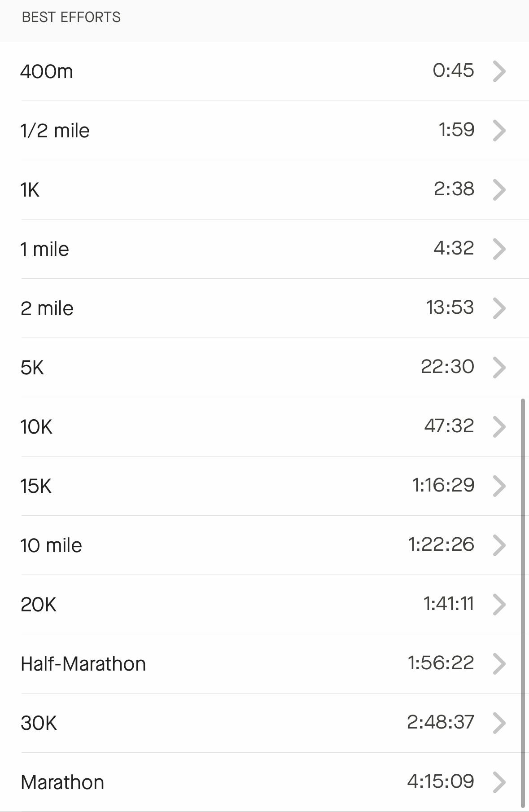Click the chevron on the Marathon row
Image resolution: width=529 pixels, height=812 pixels.
coord(499,782)
